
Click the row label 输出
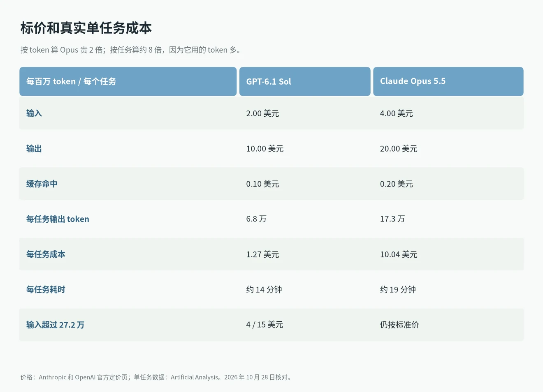(x=34, y=149)
